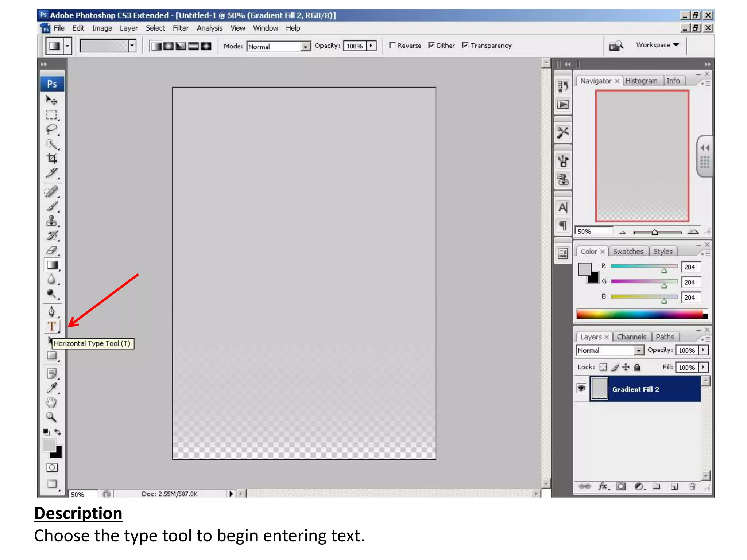
Task: Select the Pen tool
Action: pos(52,312)
